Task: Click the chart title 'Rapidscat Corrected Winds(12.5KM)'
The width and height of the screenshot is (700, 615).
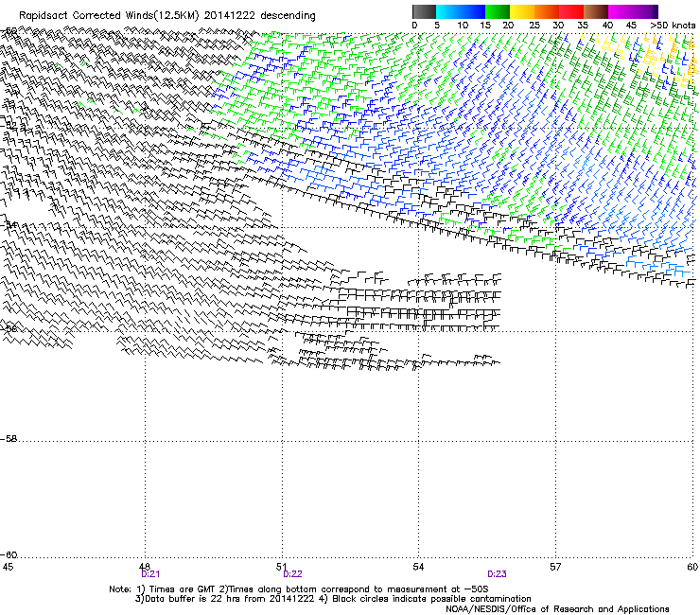Action: pos(109,16)
